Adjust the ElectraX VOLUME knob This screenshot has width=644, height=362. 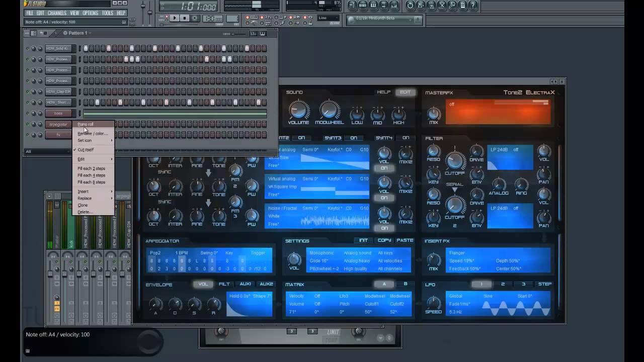[x=298, y=110]
